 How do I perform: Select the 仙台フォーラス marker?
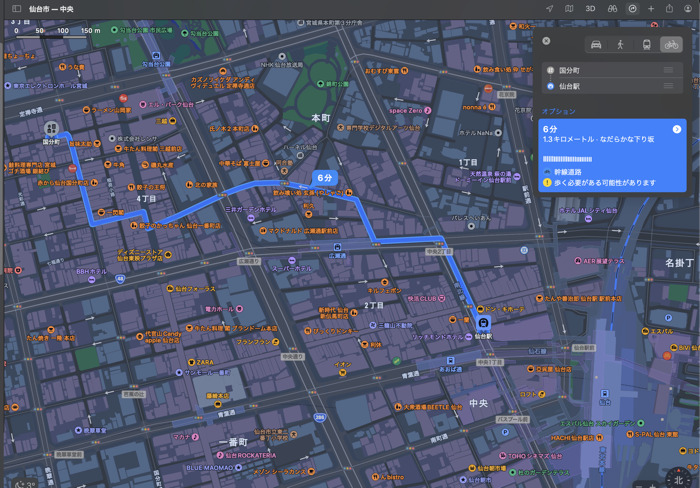(x=170, y=289)
